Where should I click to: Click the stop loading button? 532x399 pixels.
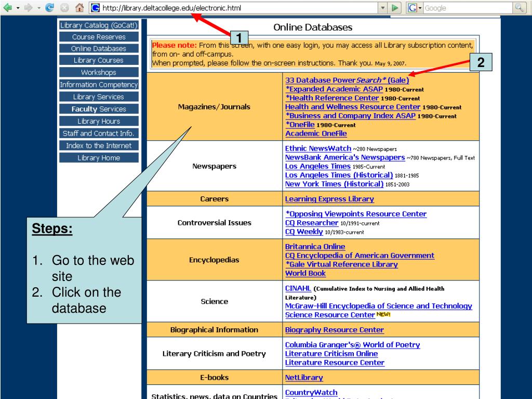(x=65, y=7)
